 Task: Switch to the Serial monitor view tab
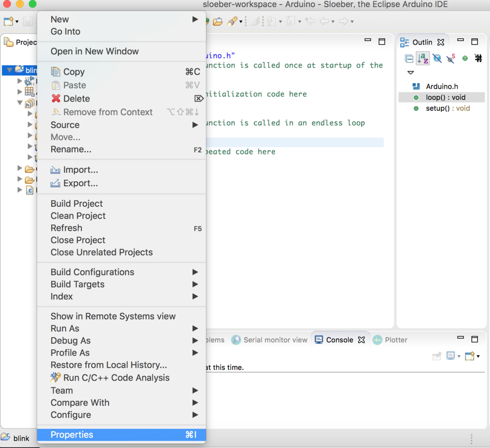pyautogui.click(x=269, y=340)
